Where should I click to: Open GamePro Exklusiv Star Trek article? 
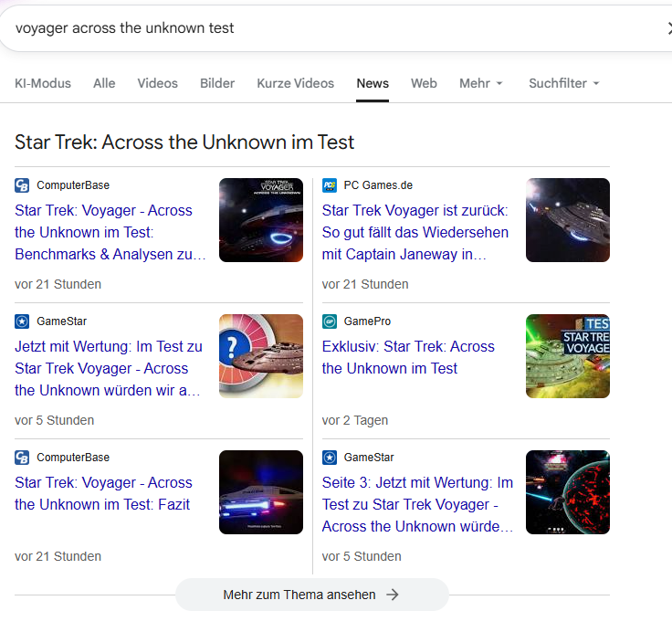[x=408, y=357]
